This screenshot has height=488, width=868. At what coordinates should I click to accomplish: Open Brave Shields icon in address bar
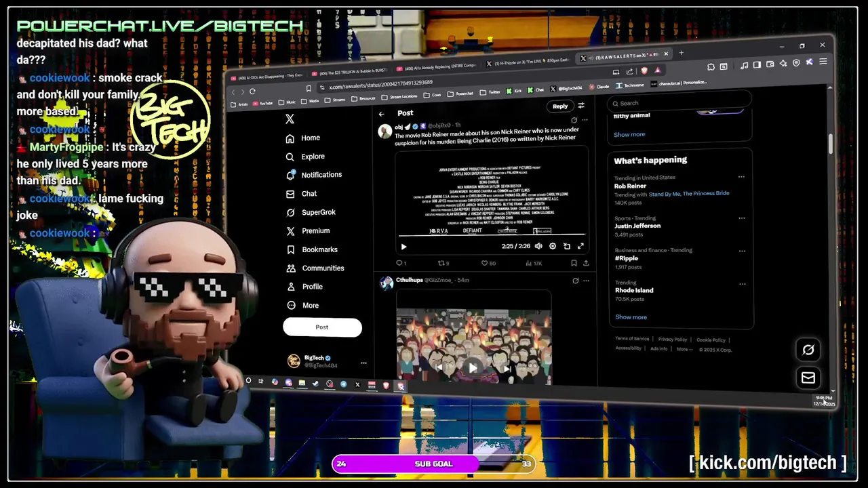click(x=644, y=70)
